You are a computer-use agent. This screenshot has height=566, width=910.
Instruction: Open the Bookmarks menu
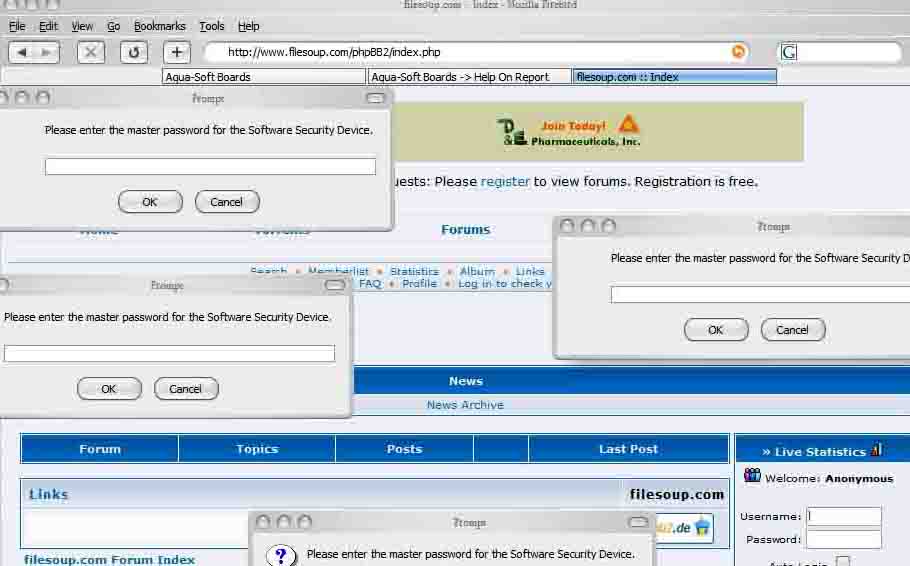pyautogui.click(x=160, y=26)
